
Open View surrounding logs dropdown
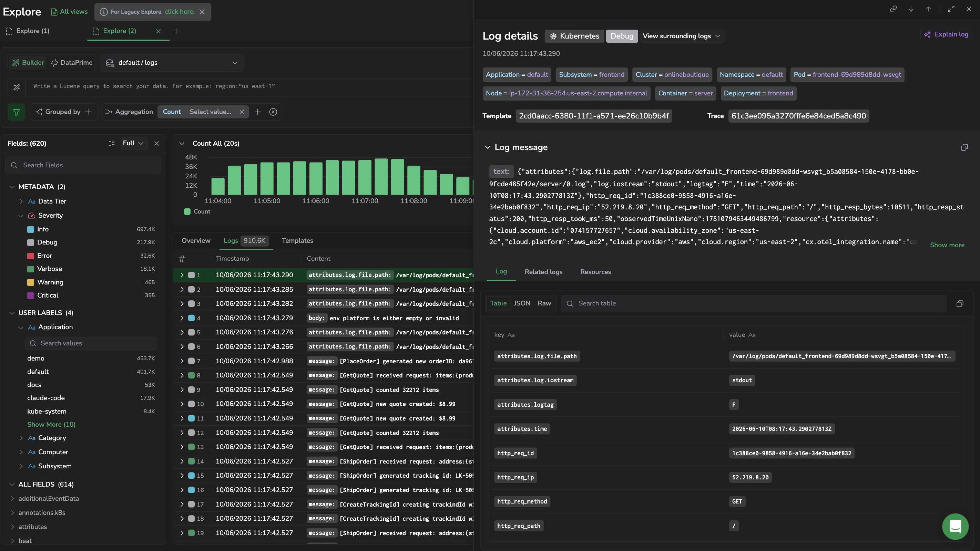pyautogui.click(x=682, y=36)
